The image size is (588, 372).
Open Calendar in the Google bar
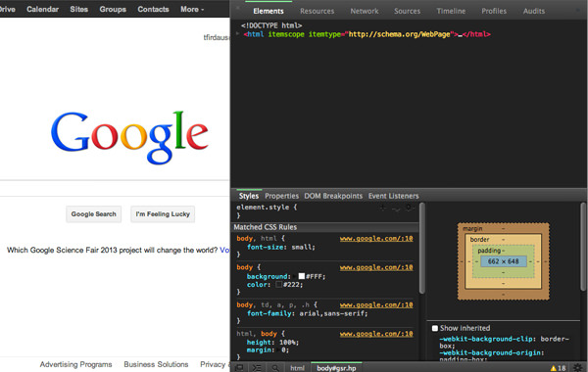click(x=42, y=9)
